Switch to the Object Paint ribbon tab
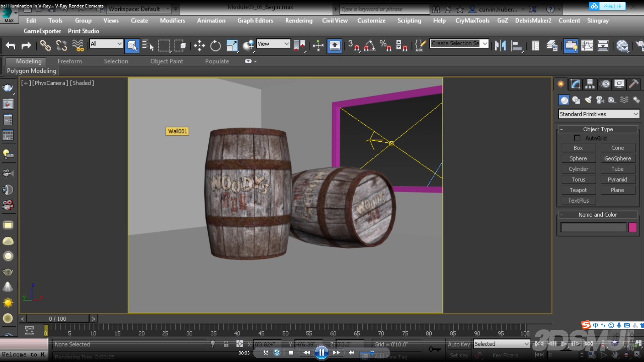644x362 pixels. [x=167, y=61]
